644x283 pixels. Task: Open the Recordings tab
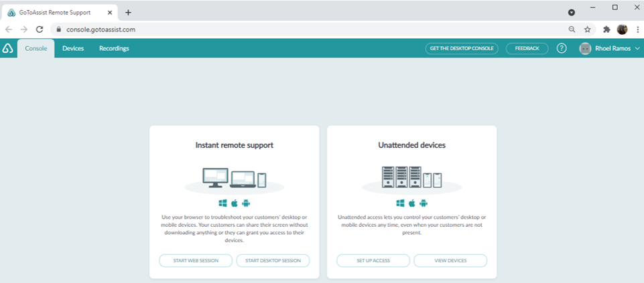click(114, 48)
